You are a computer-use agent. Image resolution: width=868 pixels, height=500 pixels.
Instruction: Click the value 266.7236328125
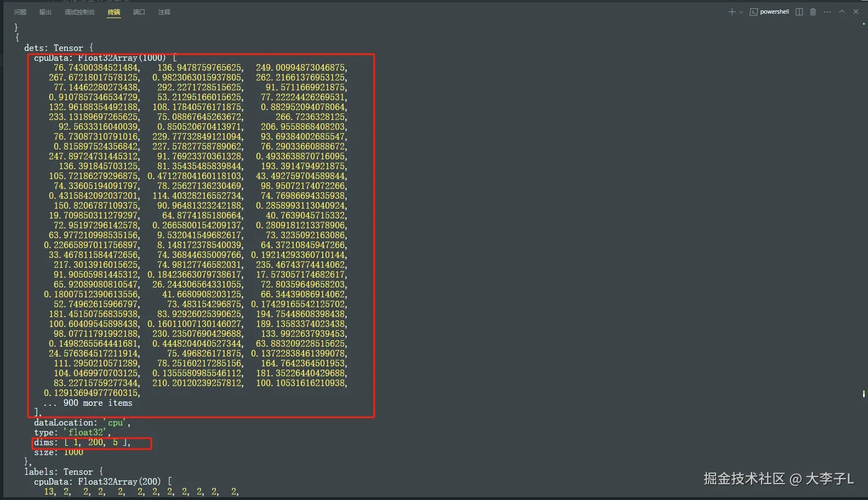click(311, 117)
